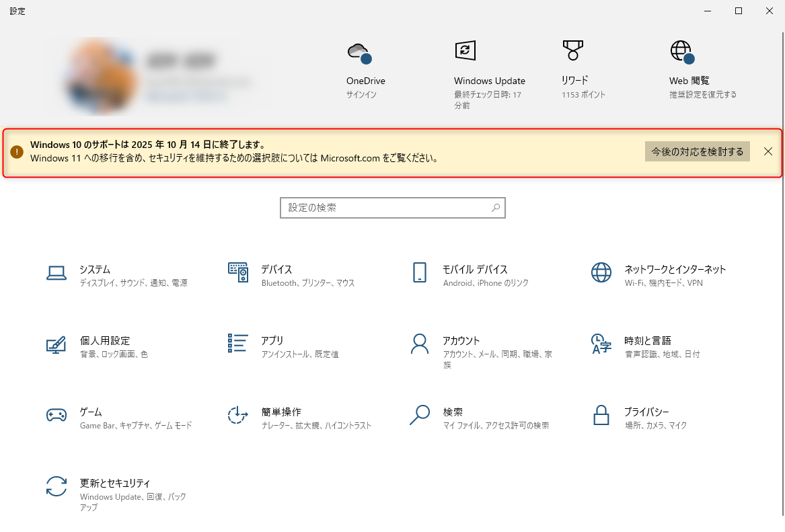Open the システム settings icon
Screen dimensions: 785x532
pos(57,272)
